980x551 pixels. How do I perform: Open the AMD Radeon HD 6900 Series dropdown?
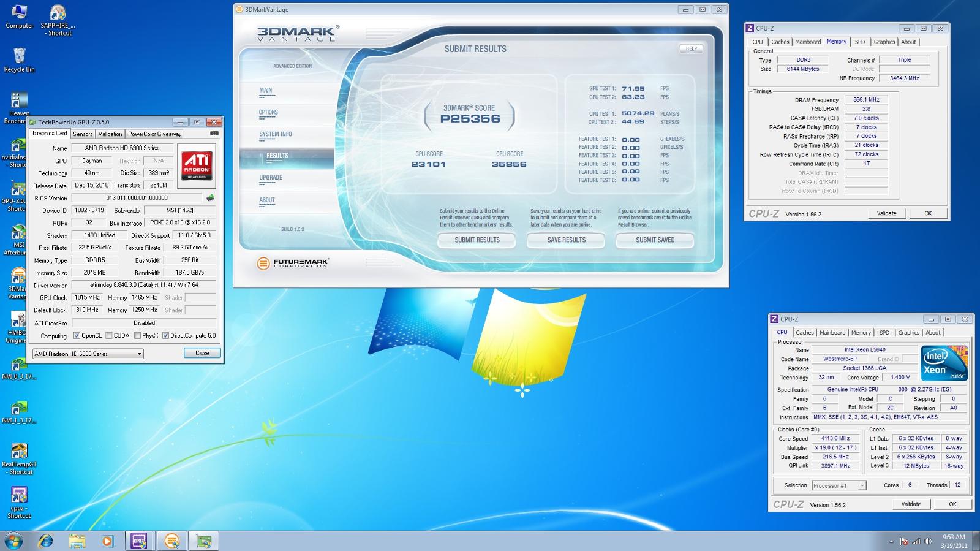coord(88,354)
